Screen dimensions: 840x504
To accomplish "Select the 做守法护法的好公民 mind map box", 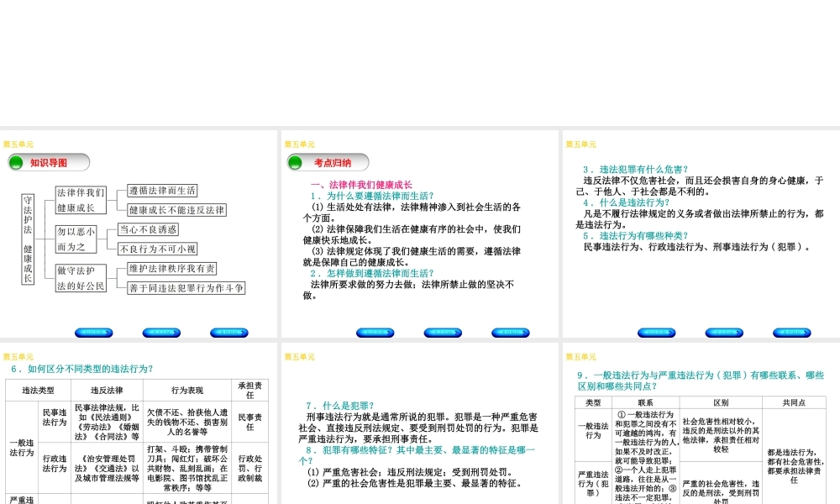I will click(x=81, y=278).
